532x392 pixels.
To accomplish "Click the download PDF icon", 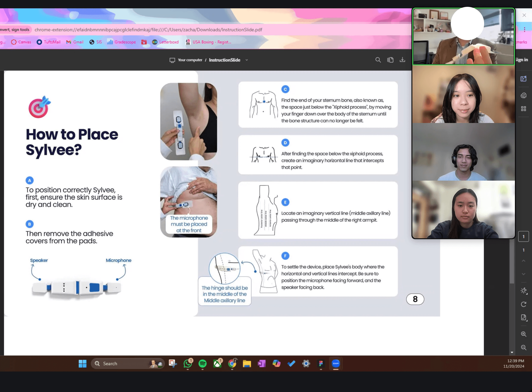I will (x=402, y=60).
